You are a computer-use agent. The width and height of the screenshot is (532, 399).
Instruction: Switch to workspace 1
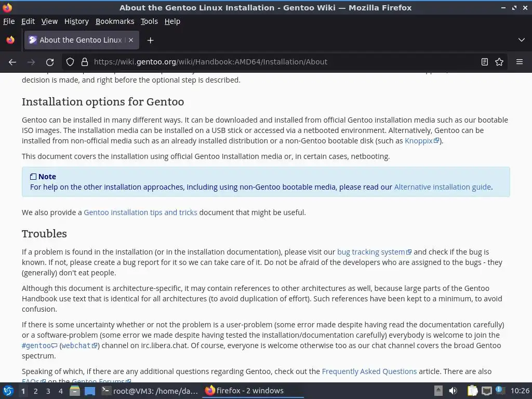pyautogui.click(x=23, y=391)
